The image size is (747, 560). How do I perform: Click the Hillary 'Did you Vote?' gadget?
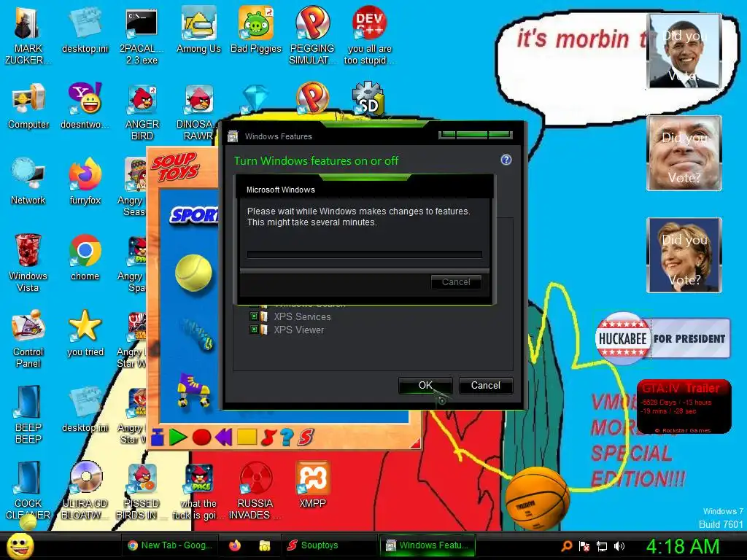684,254
